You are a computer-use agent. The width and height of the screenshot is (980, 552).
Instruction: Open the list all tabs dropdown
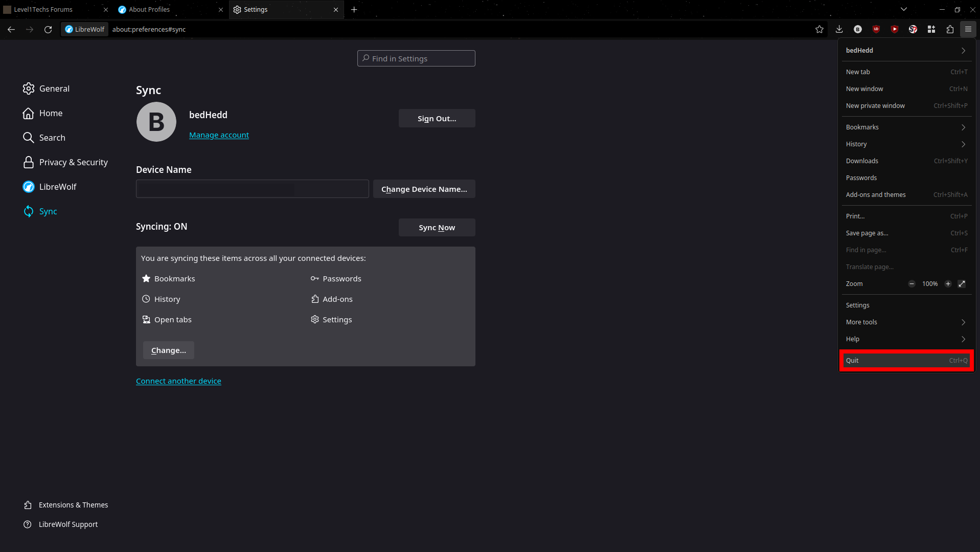904,9
